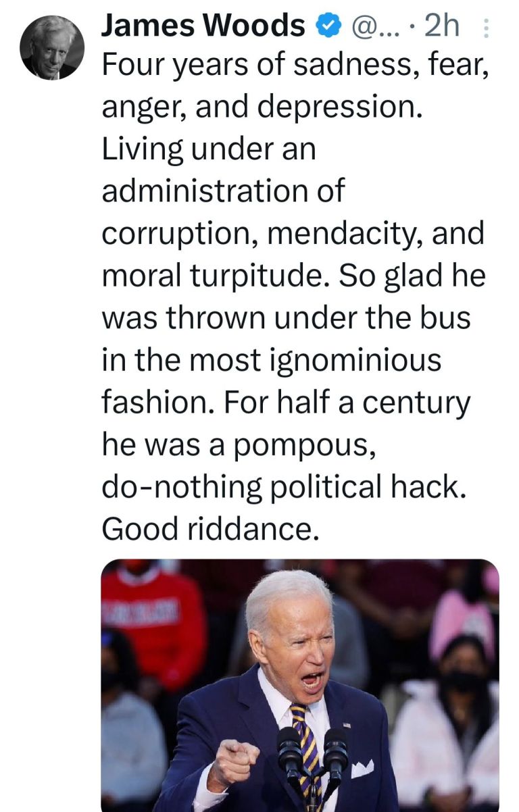Click the tweet line starting "Four years of sadness"
519x812 pixels.
click(x=295, y=66)
